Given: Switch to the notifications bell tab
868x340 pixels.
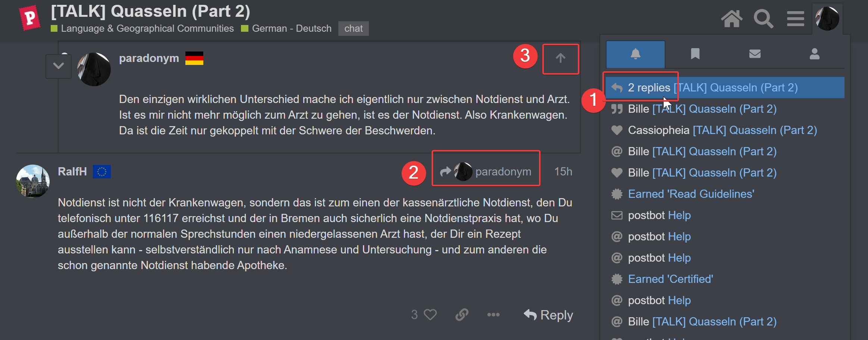Looking at the screenshot, I should (x=635, y=54).
